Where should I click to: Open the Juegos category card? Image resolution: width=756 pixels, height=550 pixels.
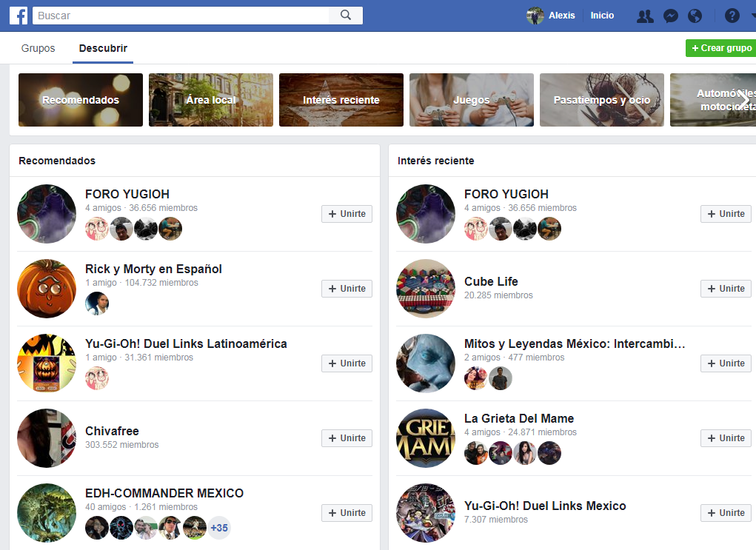point(472,100)
